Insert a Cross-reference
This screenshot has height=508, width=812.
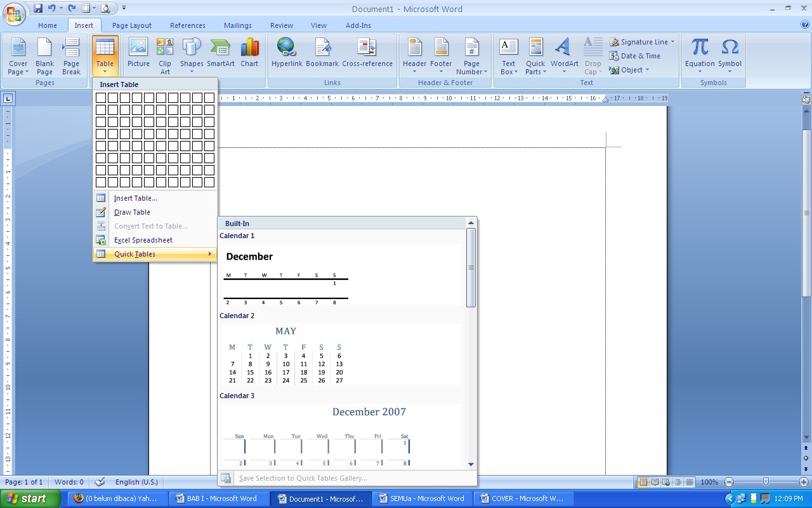pyautogui.click(x=366, y=54)
